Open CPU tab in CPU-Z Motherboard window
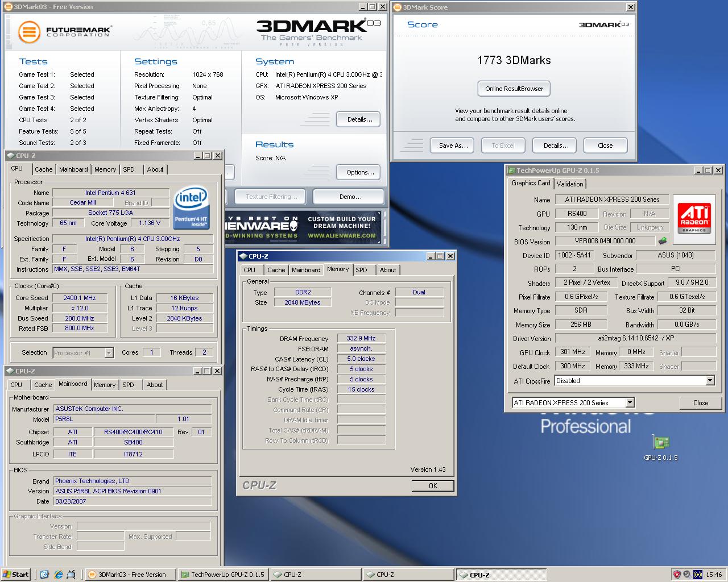 16,385
